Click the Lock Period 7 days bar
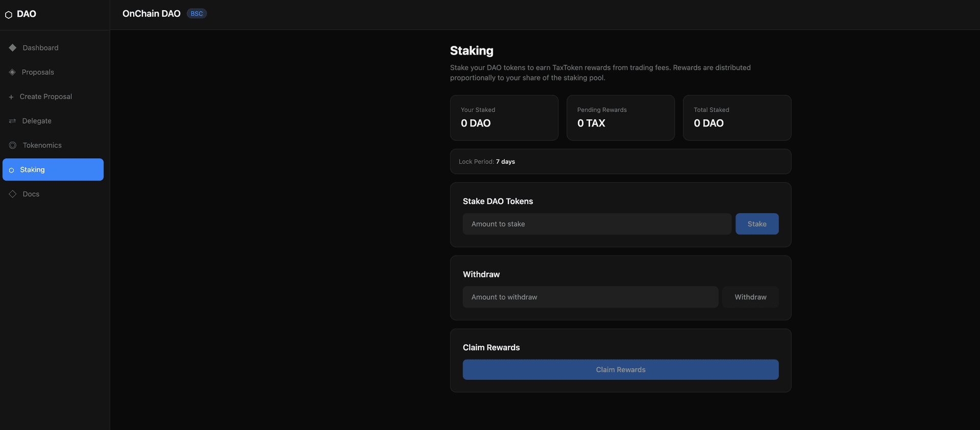 click(620, 162)
